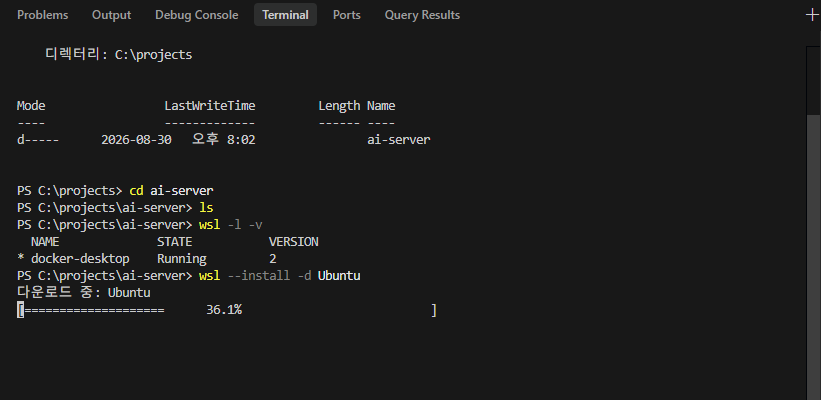Select the Debug Console tab

coord(196,15)
